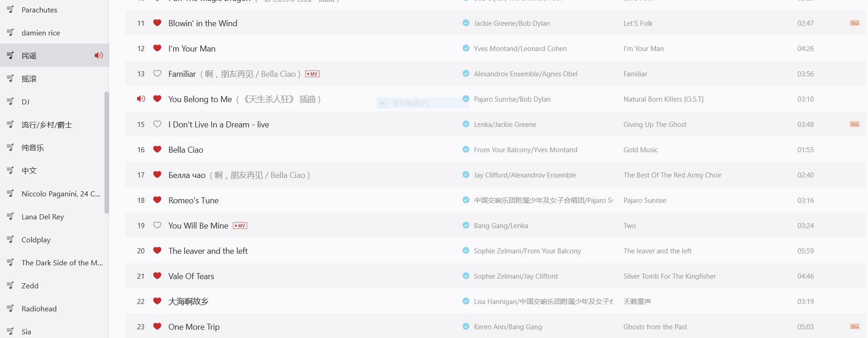Click download-status icon beside Pajaro Sunrise/Bob Dylan

click(x=466, y=99)
